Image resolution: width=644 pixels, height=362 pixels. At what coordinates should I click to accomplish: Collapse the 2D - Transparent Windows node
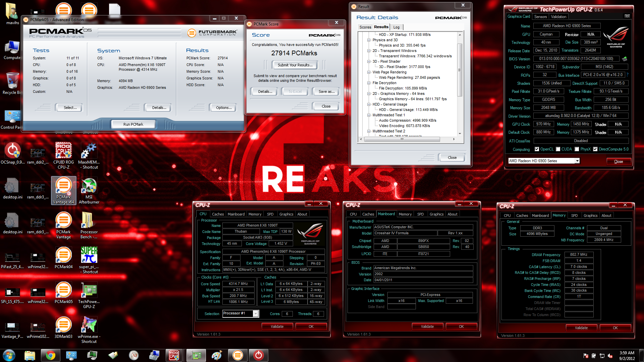tap(369, 51)
